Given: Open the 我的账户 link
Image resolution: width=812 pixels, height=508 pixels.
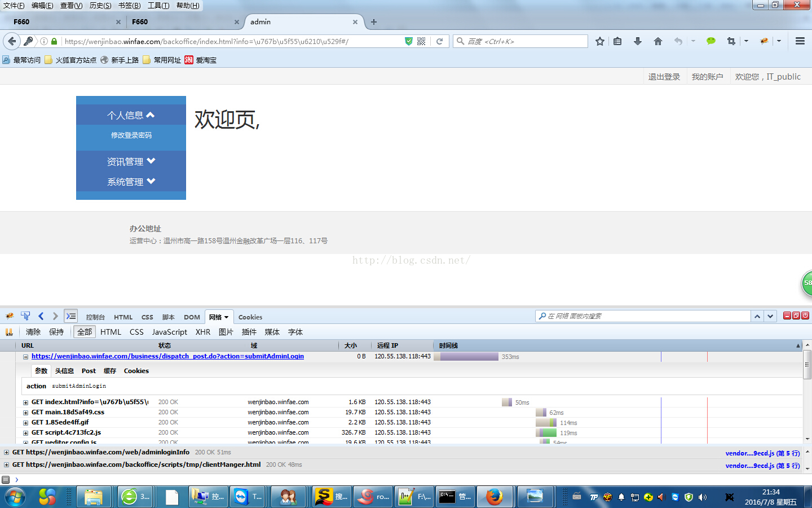Looking at the screenshot, I should click(x=707, y=77).
